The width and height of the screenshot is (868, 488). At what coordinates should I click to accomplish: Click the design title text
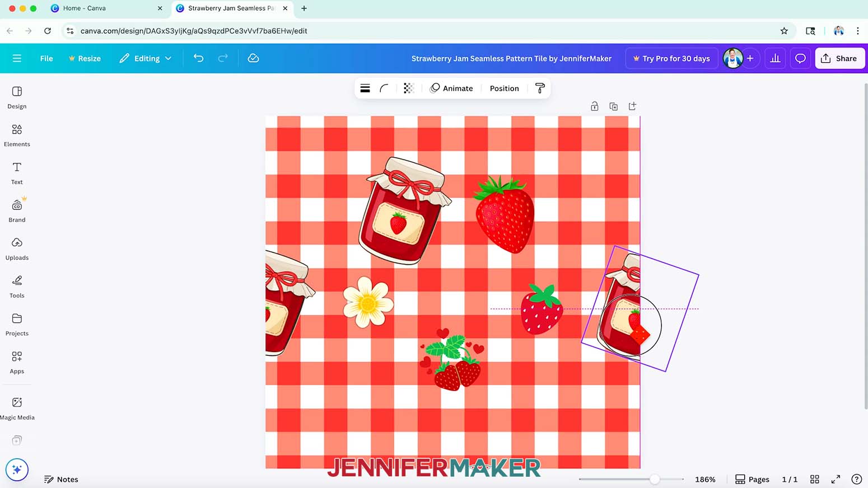511,58
